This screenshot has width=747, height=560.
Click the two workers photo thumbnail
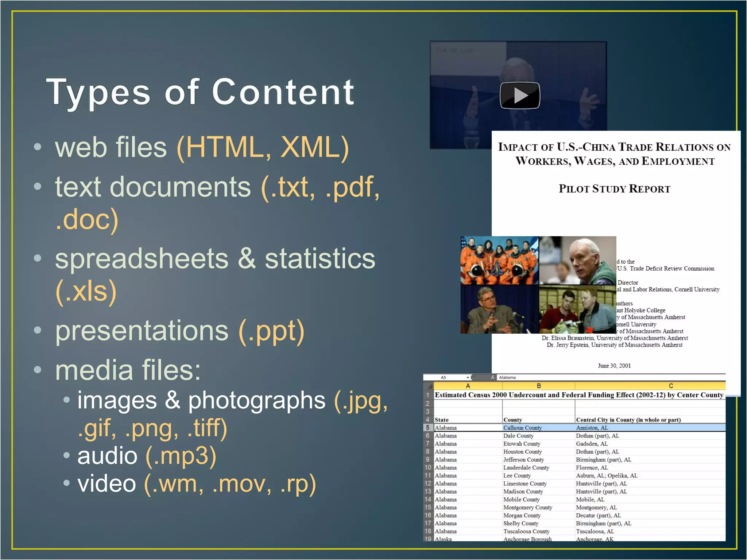coord(578,310)
